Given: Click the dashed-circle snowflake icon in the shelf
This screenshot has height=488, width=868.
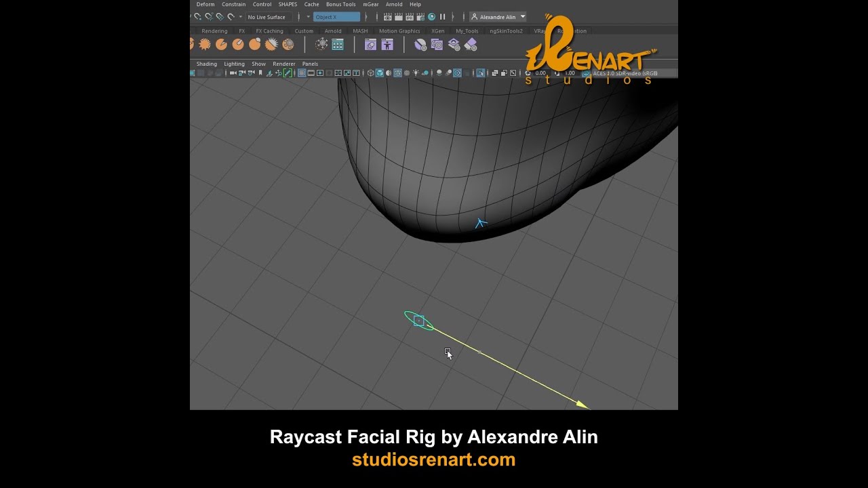Looking at the screenshot, I should point(321,44).
